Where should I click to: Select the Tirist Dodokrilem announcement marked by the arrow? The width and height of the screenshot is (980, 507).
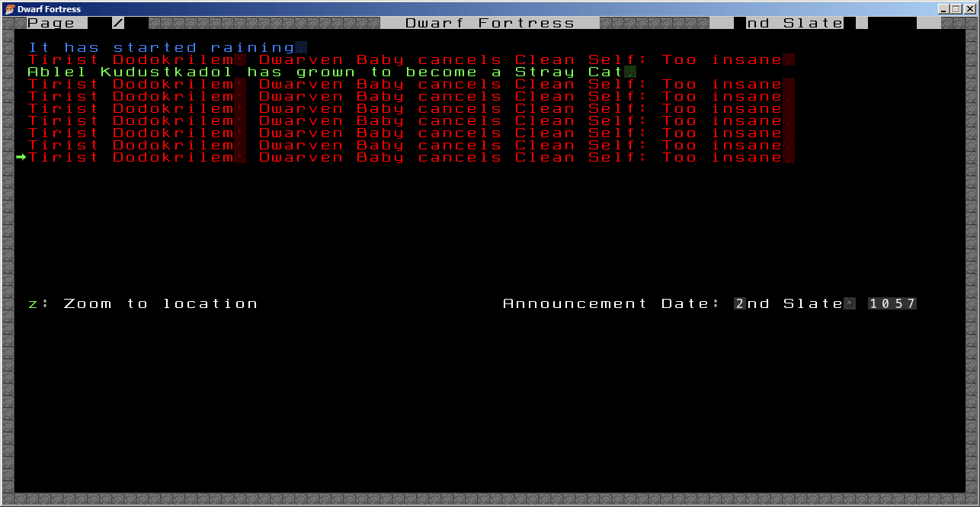411,158
